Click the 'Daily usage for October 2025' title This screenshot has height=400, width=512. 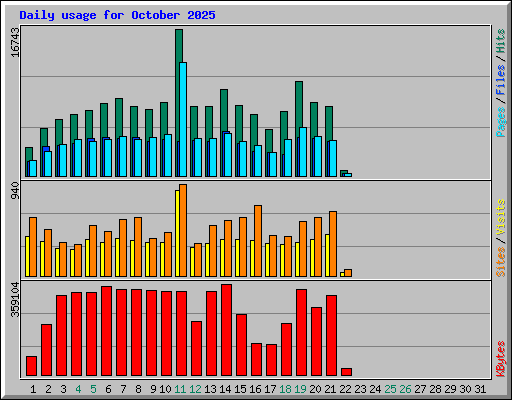(117, 15)
